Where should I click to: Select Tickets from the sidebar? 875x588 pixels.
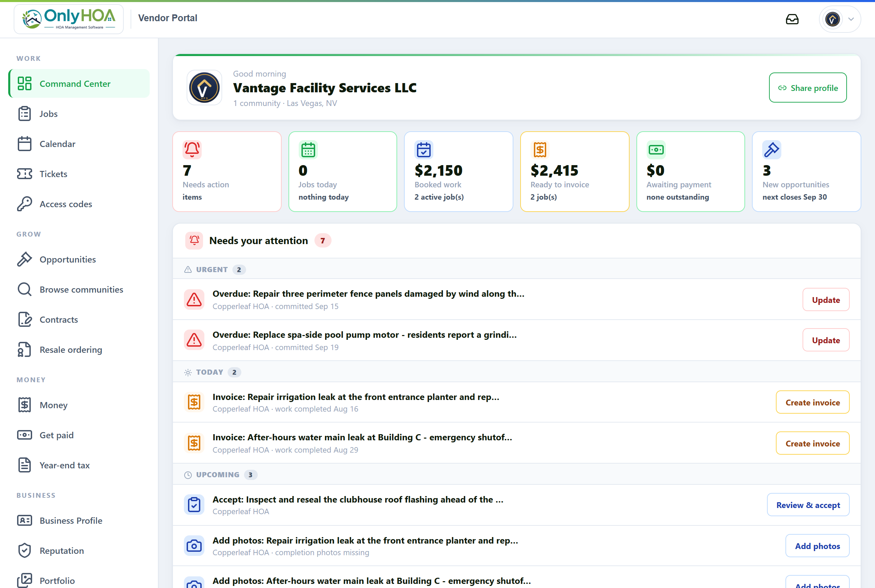(80, 174)
